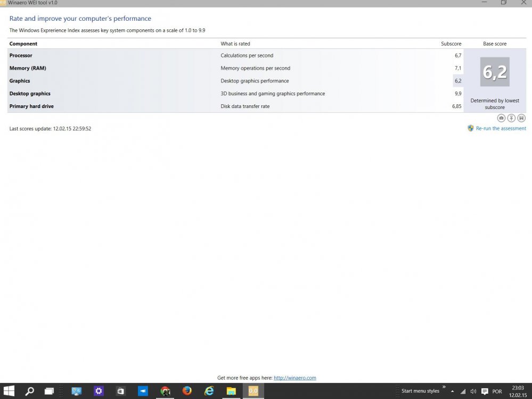Click Last scores update timestamp
The image size is (532, 399).
click(50, 129)
